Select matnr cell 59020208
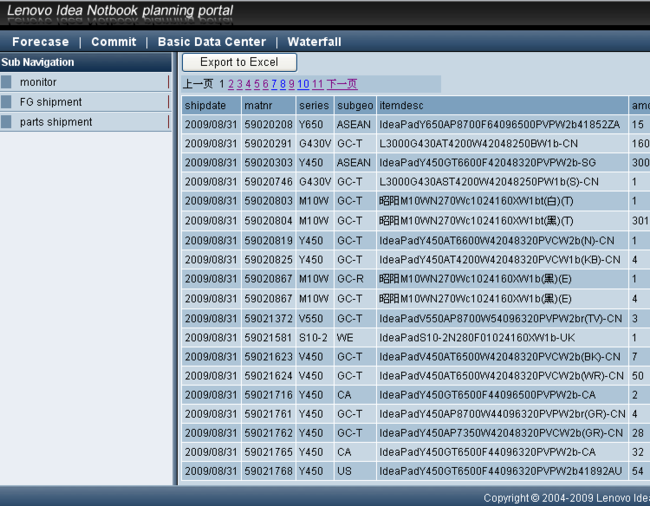The height and width of the screenshot is (506, 650). 269,124
